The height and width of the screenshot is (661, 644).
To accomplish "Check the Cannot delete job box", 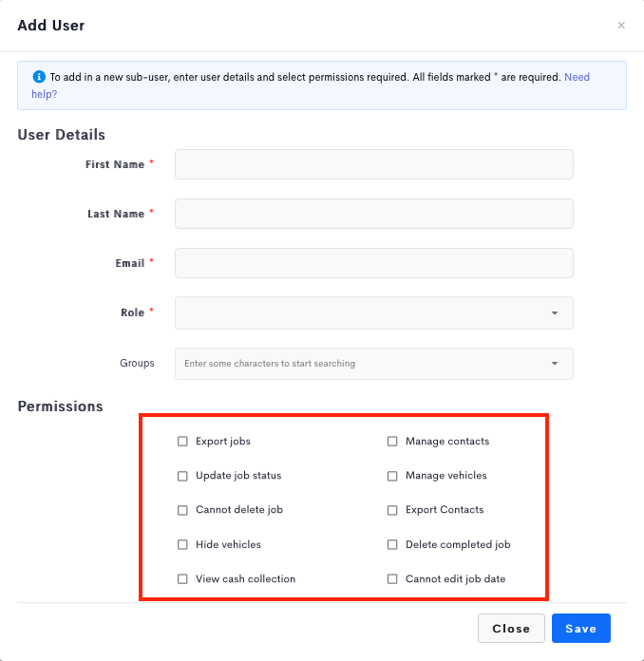I will 182,510.
